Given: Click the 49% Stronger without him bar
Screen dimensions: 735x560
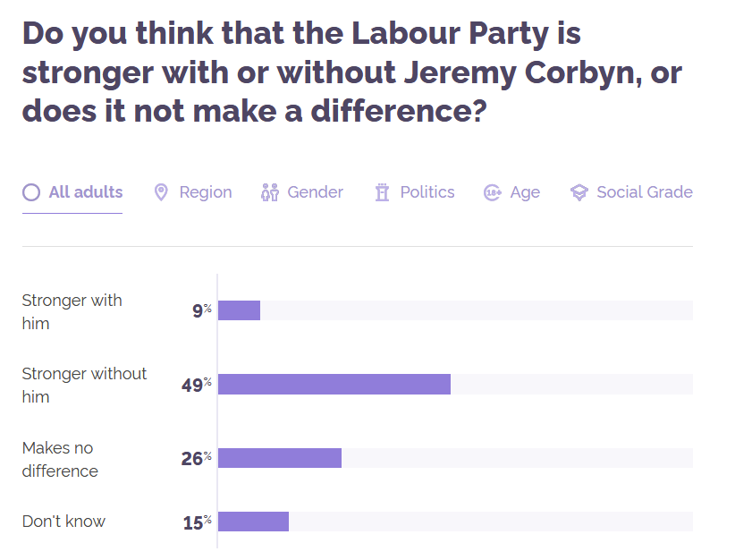Looking at the screenshot, I should tap(334, 384).
